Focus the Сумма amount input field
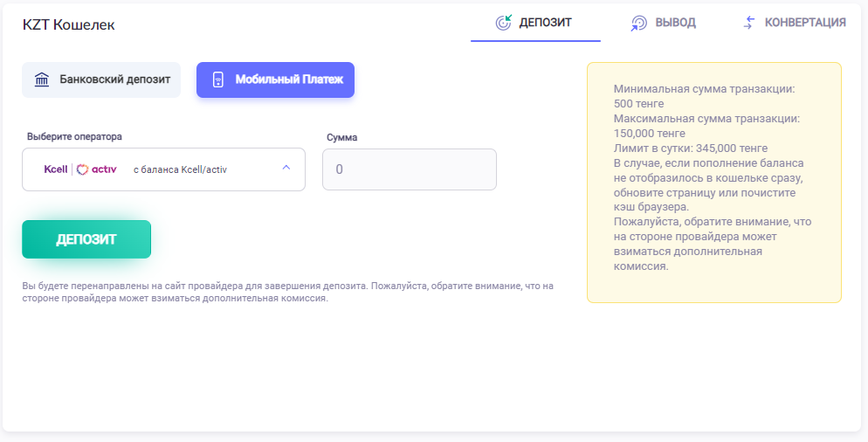 coord(410,169)
